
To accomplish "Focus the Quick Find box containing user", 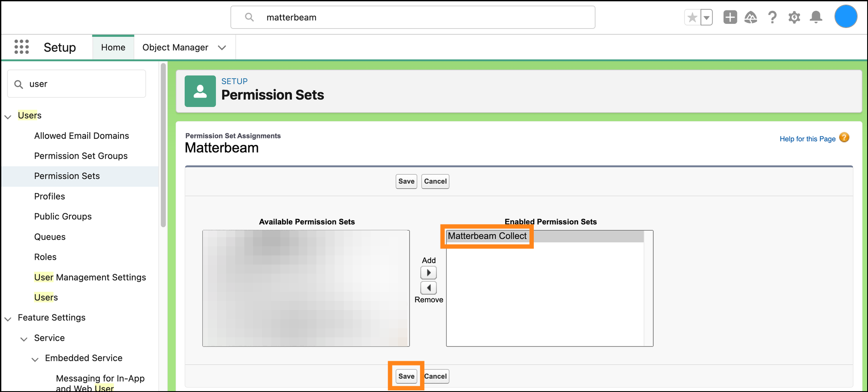I will [76, 84].
